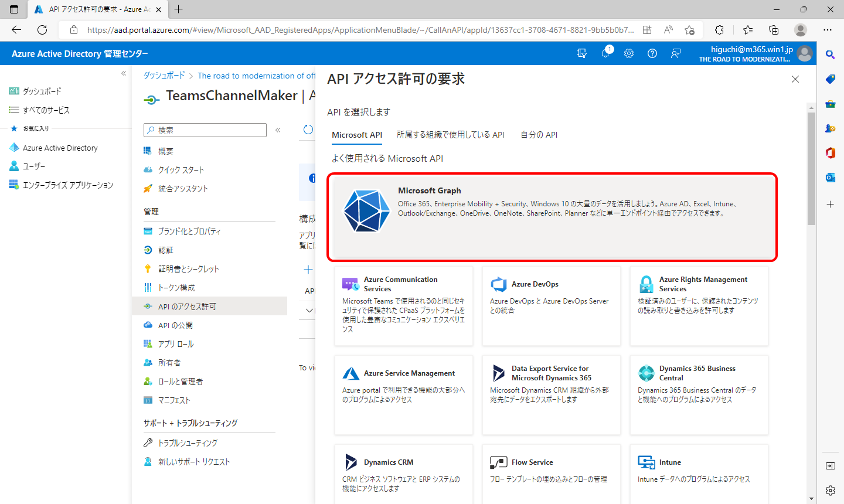Open Edge settings and more menu
Image resolution: width=844 pixels, height=504 pixels.
pyautogui.click(x=828, y=30)
